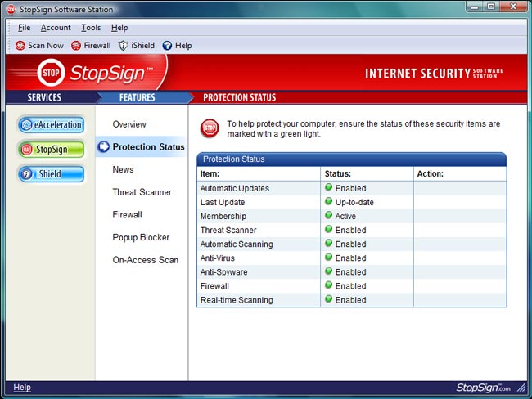Click the FEATURES header tab
The image size is (532, 399).
(x=137, y=97)
